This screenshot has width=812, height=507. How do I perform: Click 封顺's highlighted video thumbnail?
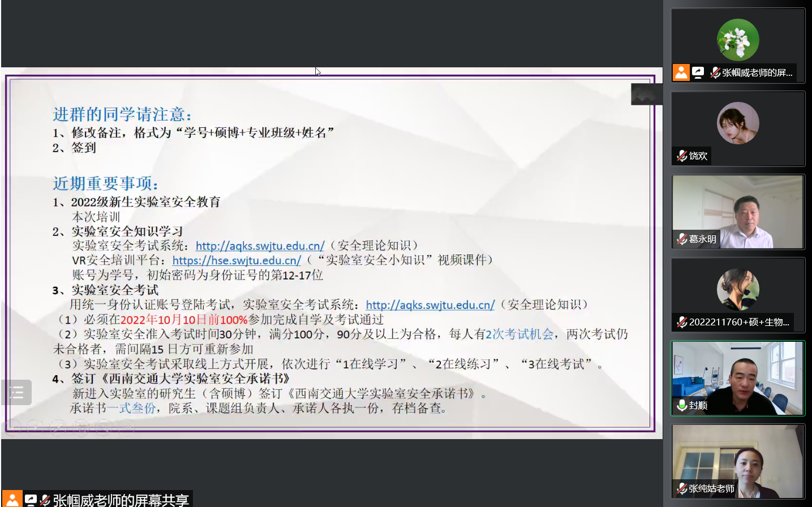pos(737,378)
